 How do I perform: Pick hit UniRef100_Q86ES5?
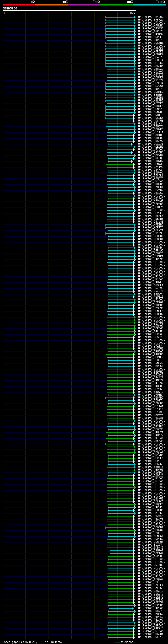pos(151,430)
